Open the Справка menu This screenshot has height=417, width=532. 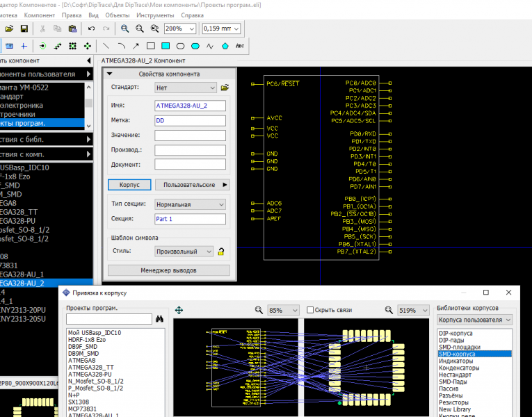192,15
